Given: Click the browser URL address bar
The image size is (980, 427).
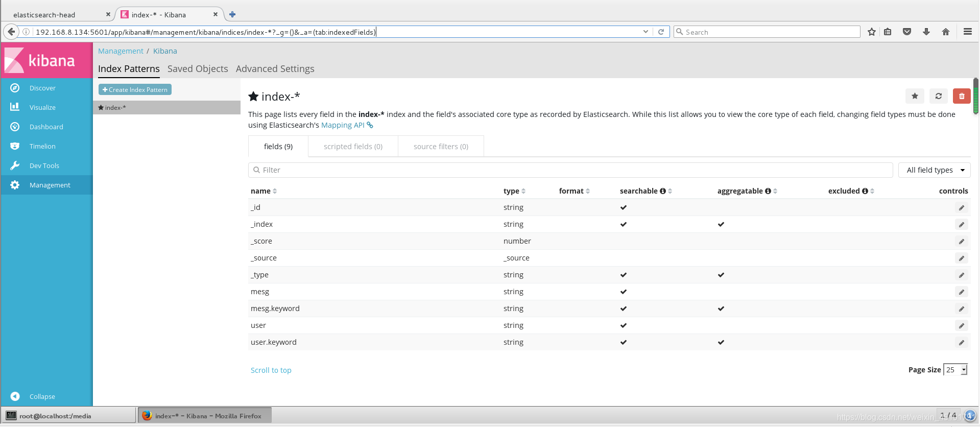Looking at the screenshot, I should (x=337, y=32).
